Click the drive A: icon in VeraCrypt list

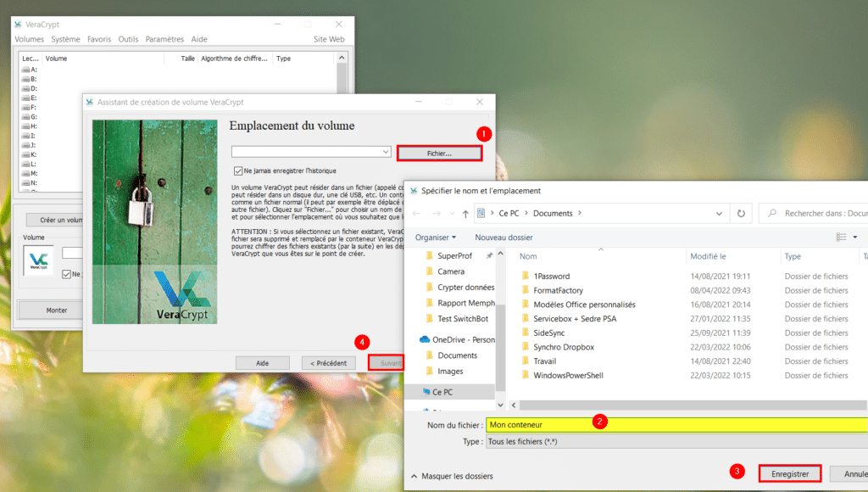(25, 70)
